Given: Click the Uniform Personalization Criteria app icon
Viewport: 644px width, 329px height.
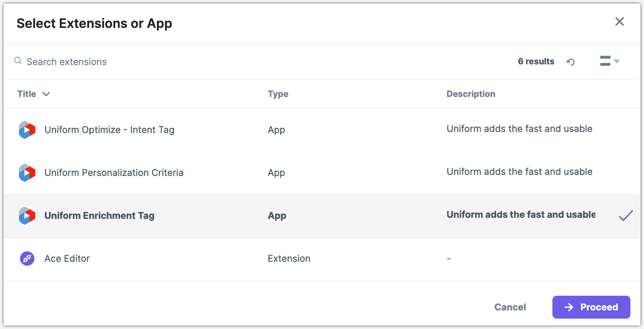Looking at the screenshot, I should (x=27, y=173).
